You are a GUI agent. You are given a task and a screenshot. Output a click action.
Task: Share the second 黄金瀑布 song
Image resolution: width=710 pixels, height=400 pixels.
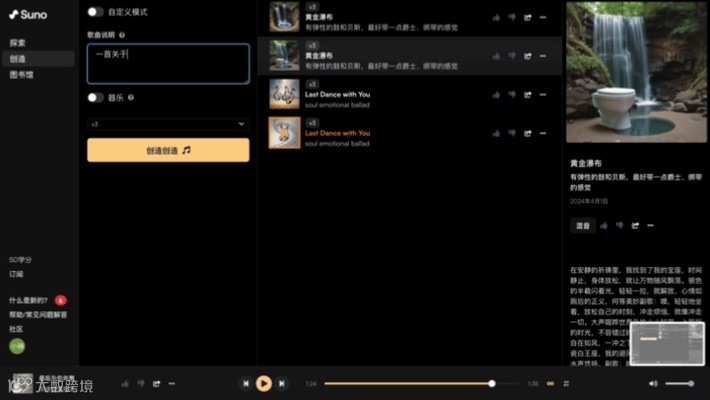click(528, 56)
